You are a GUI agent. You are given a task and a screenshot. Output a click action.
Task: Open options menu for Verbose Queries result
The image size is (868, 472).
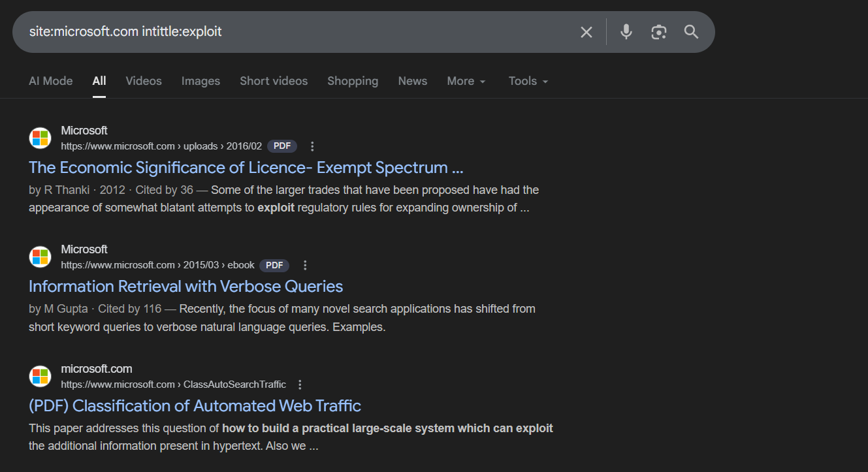point(305,265)
